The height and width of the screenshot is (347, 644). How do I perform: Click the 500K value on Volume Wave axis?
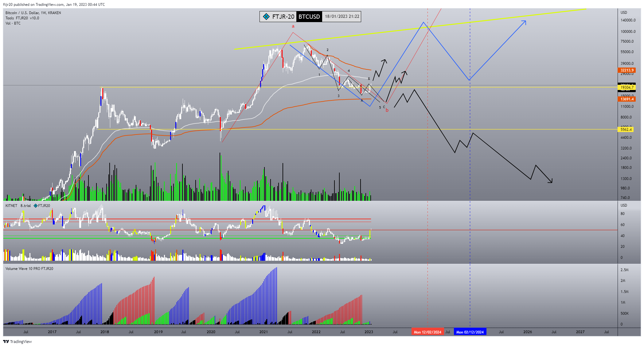(x=625, y=314)
